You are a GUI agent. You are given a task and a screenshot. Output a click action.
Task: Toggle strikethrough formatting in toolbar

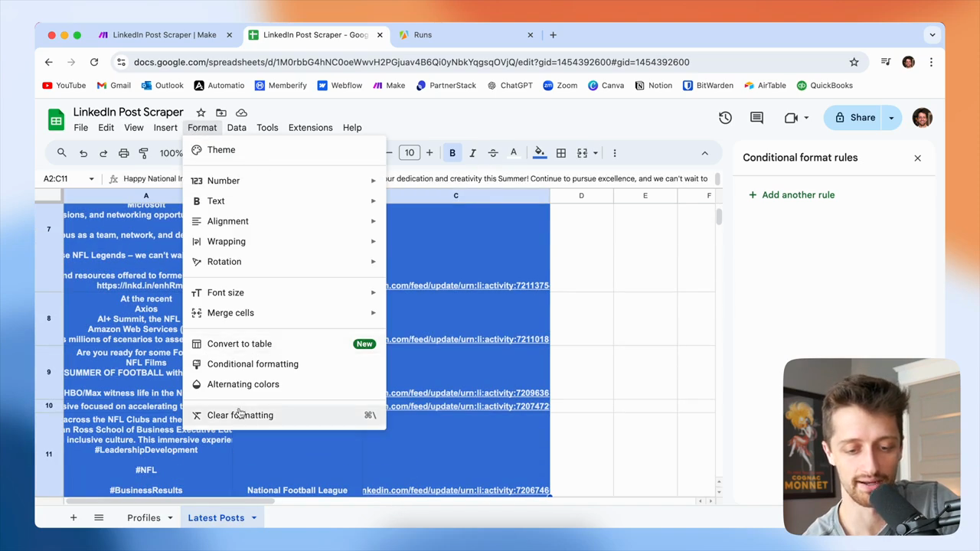point(492,153)
